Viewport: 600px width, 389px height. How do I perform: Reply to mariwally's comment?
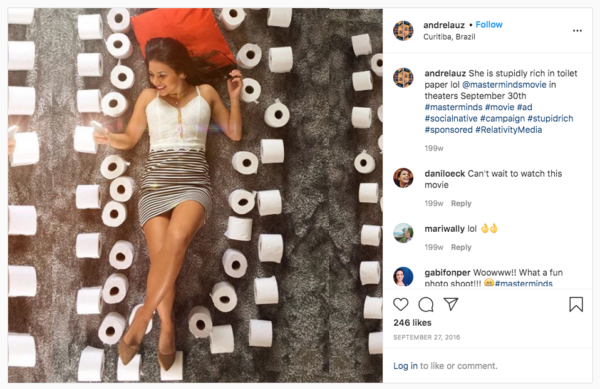[x=461, y=247]
